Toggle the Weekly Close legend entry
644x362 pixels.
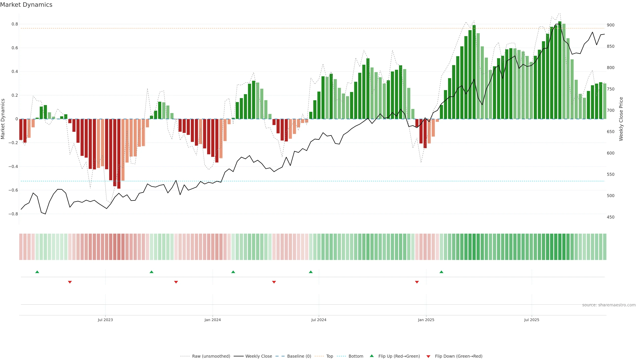258,356
